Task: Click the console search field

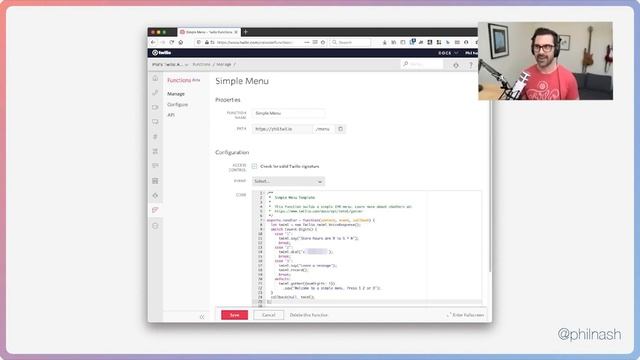Action: (x=422, y=64)
